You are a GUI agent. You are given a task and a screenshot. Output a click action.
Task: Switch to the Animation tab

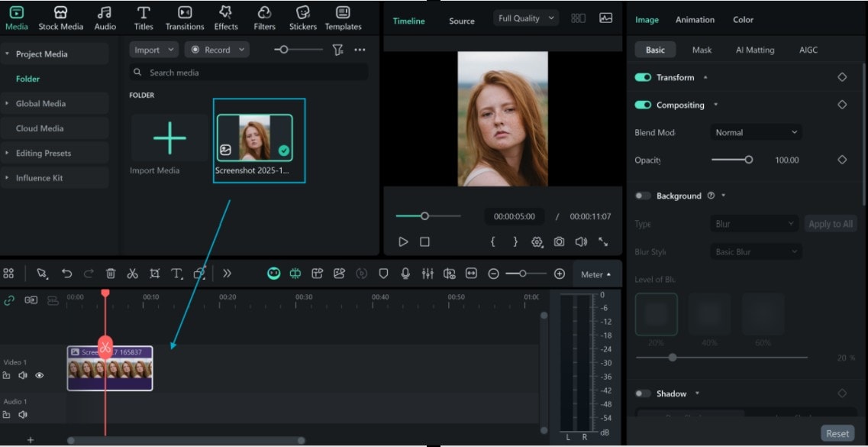695,19
